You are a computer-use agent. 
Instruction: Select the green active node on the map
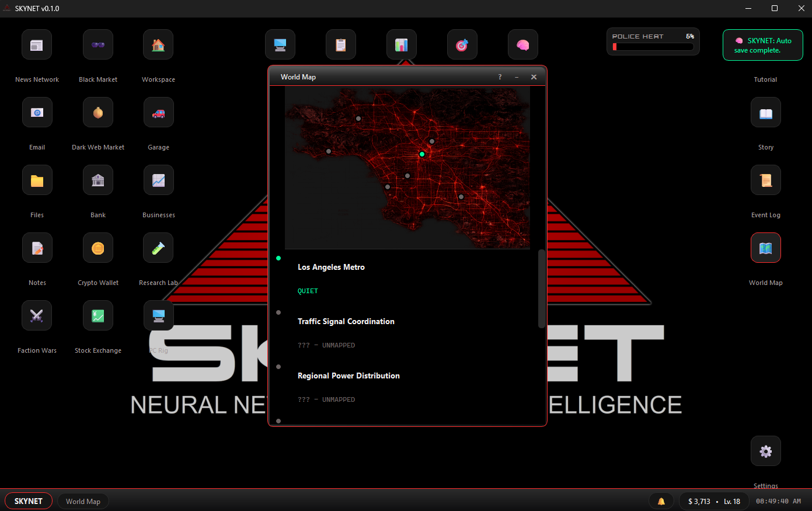coord(422,154)
